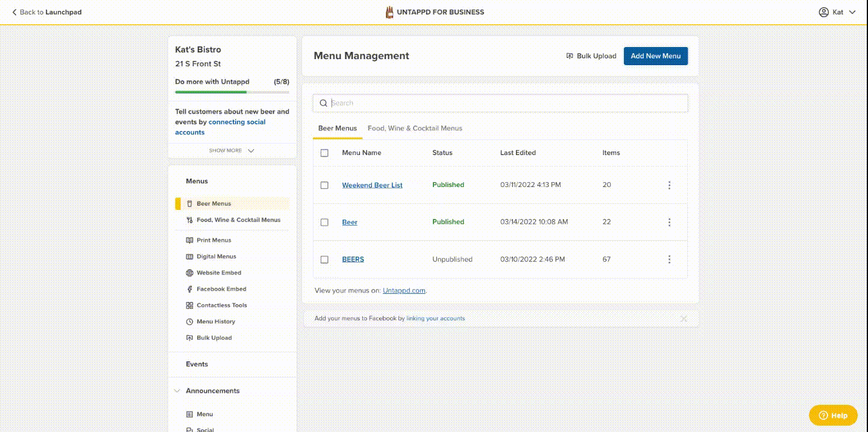The image size is (868, 432).
Task: Open the Kat account dropdown chevron
Action: coord(852,12)
